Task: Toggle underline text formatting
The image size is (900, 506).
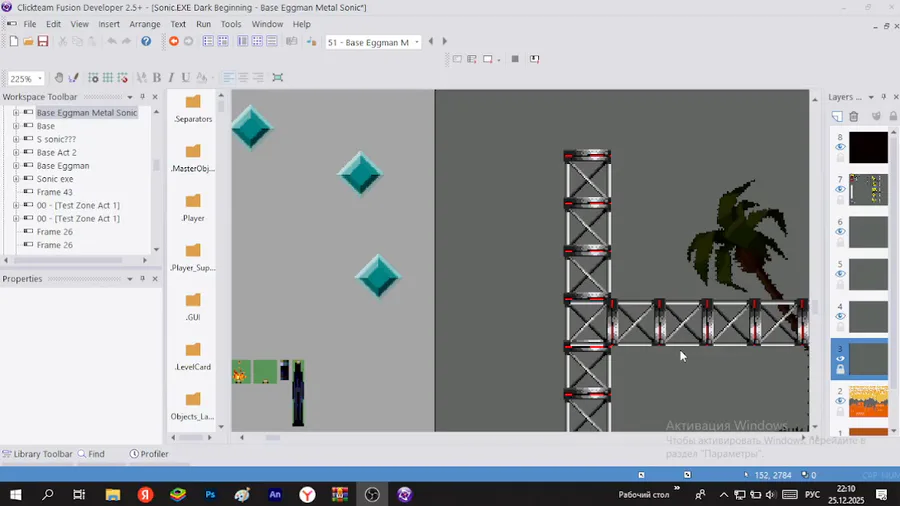Action: (185, 77)
